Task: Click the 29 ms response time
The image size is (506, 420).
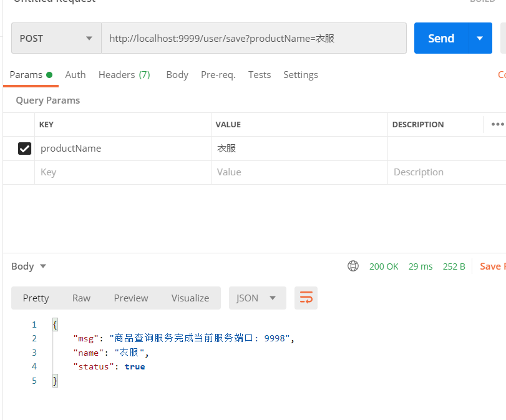Action: tap(421, 266)
